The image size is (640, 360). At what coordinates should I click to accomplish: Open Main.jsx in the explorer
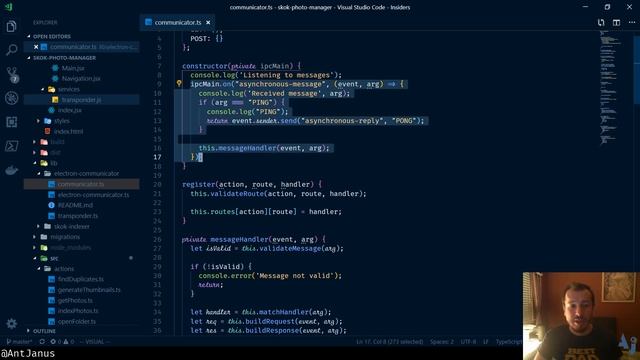(x=73, y=68)
